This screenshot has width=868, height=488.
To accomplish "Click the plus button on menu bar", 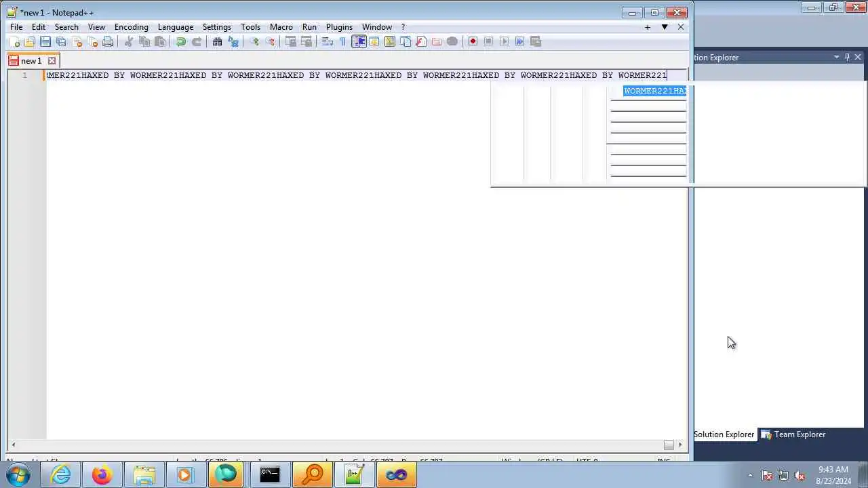I will (648, 27).
